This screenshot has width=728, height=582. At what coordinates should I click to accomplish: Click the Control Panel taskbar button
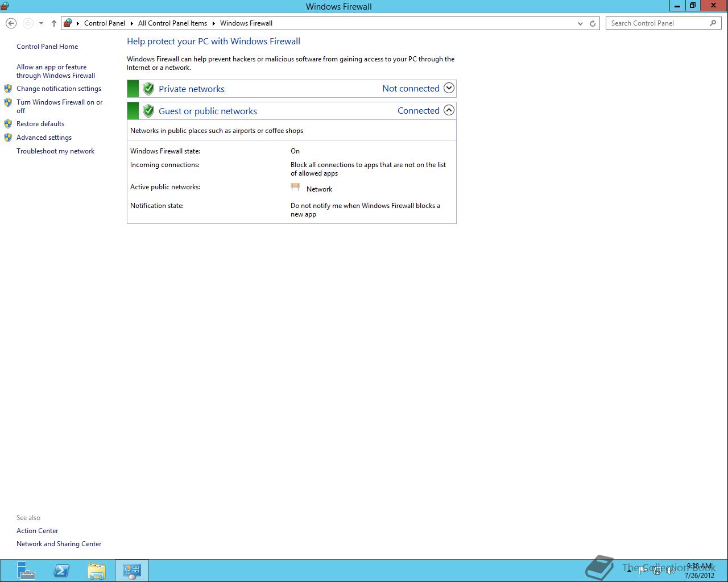[132, 571]
